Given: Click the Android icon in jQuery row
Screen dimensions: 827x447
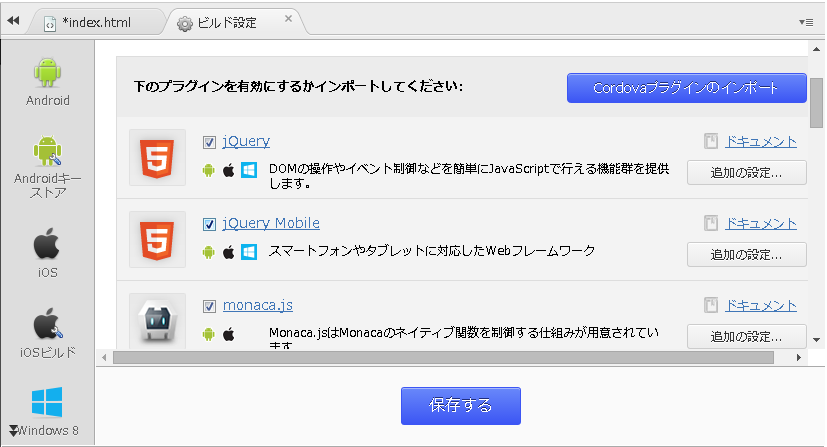Looking at the screenshot, I should (x=209, y=170).
